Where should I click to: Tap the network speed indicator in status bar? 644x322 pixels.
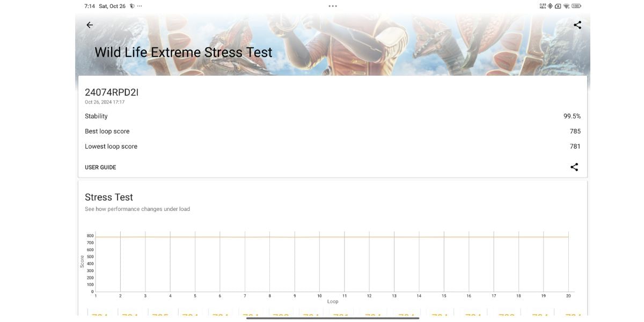(x=543, y=6)
